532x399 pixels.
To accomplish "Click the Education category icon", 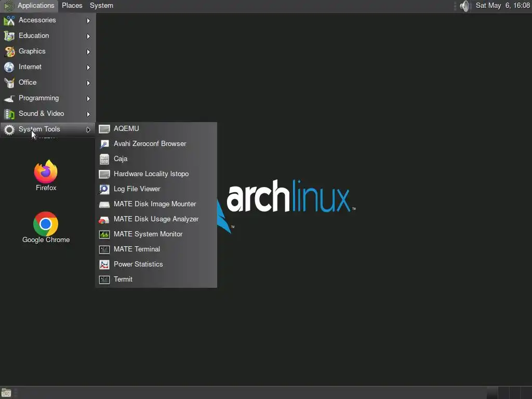I will [9, 36].
